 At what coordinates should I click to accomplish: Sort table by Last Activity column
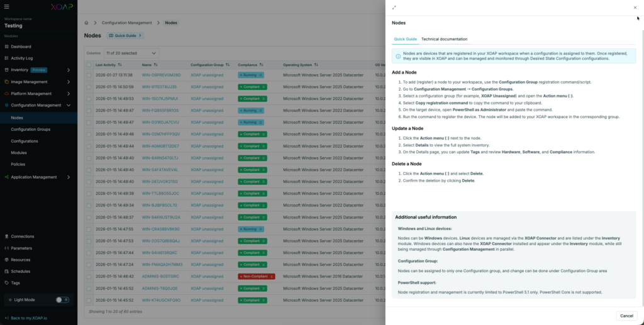coord(108,64)
